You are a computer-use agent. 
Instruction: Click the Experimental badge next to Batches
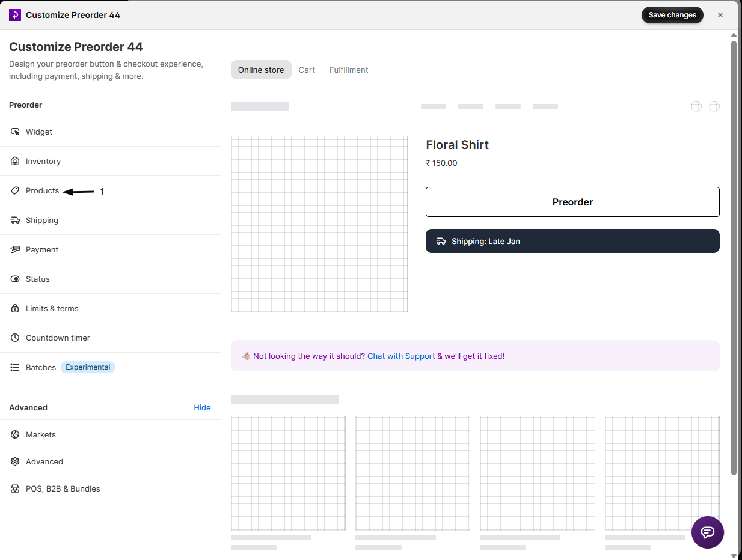tap(88, 367)
